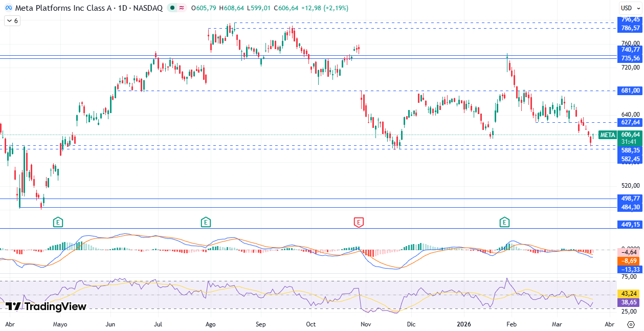Click the Meta logo icon beside symbol name
Viewport: 644px width, 331px height.
[9, 8]
